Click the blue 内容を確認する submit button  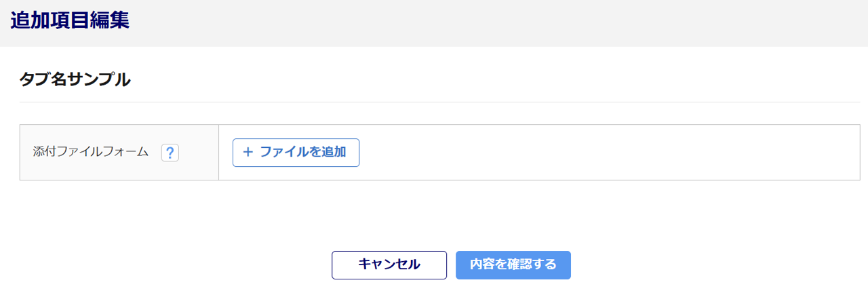click(x=513, y=265)
